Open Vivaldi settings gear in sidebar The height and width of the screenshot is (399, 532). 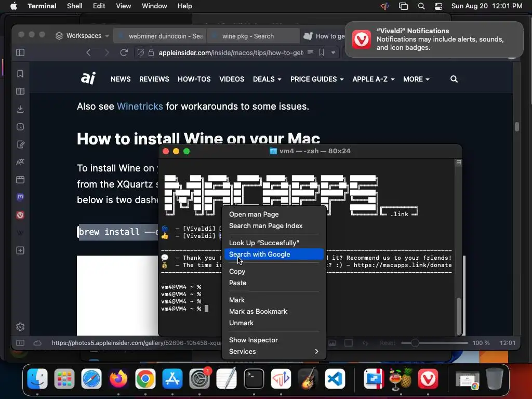(20, 327)
